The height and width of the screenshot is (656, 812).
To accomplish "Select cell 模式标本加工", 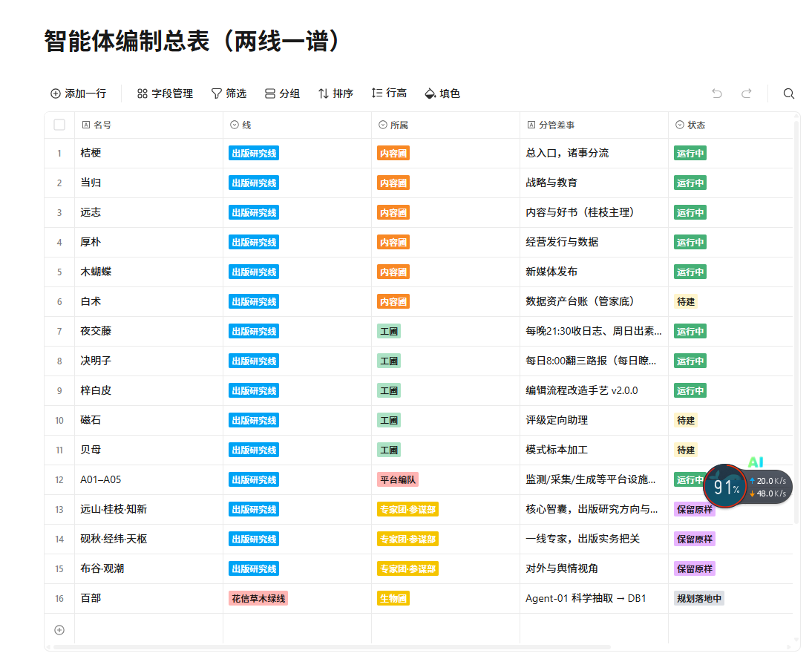I will [594, 450].
